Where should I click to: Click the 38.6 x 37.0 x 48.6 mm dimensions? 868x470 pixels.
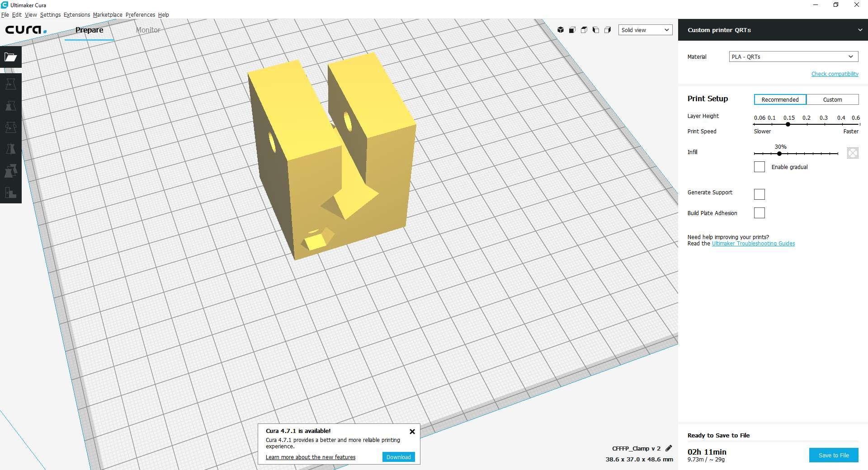639,459
